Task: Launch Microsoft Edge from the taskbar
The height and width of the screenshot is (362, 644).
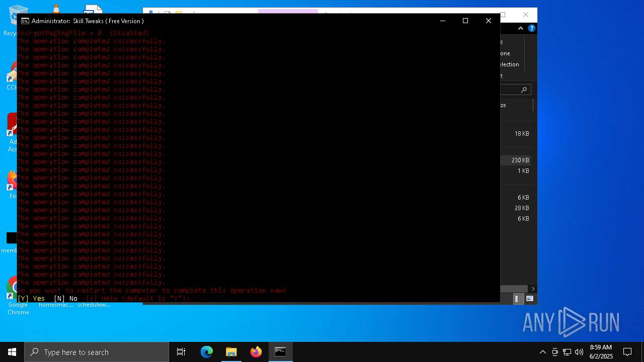Action: click(x=207, y=352)
